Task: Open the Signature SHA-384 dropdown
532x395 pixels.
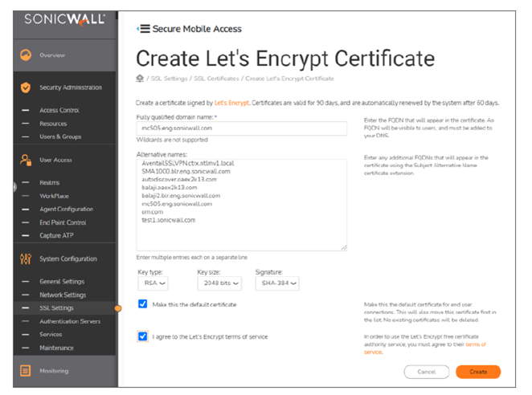Action: click(x=277, y=283)
